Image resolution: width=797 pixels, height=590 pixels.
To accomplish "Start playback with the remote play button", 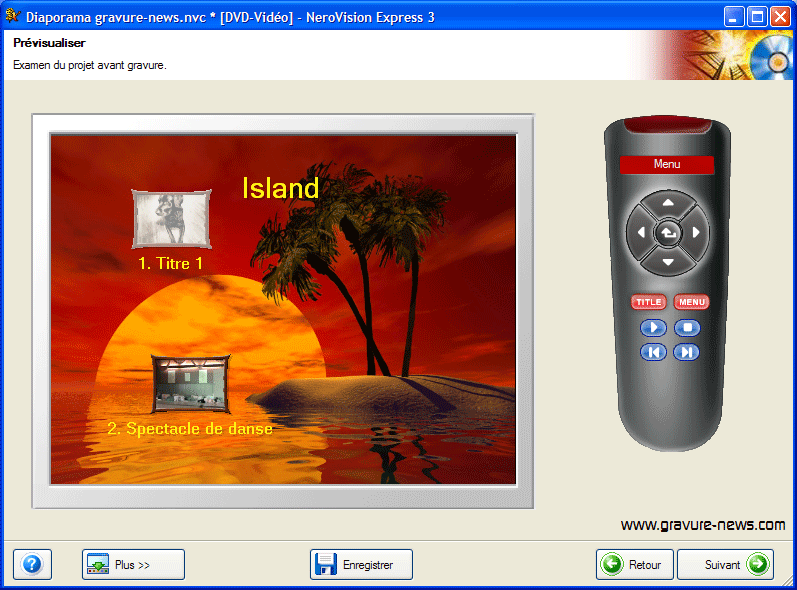I will 653,328.
